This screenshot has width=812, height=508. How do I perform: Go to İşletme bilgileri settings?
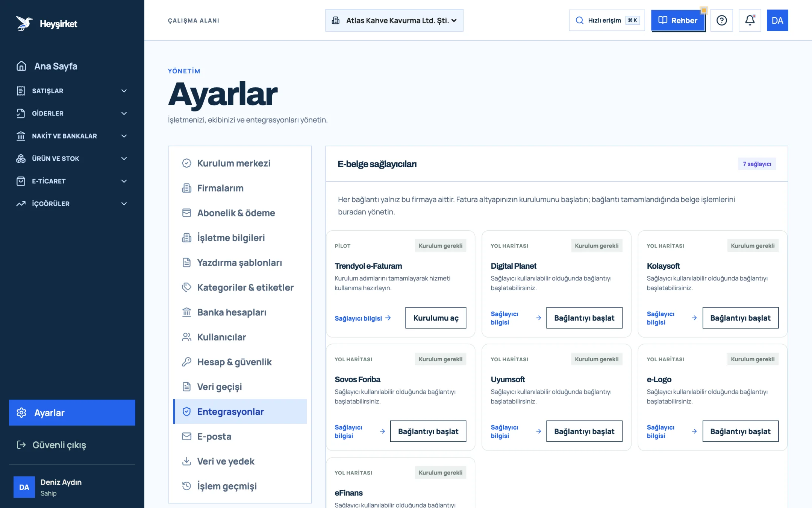pos(240,238)
